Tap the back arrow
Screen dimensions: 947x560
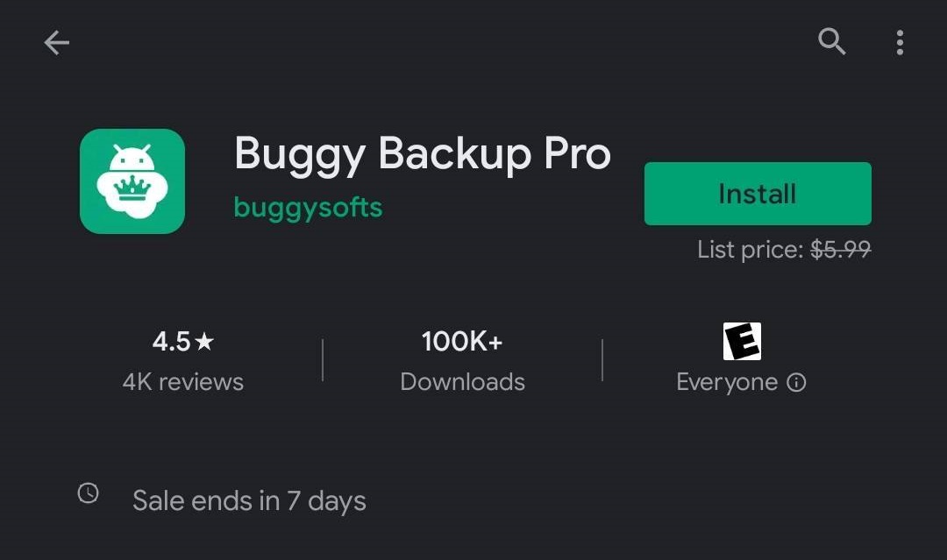(x=56, y=42)
